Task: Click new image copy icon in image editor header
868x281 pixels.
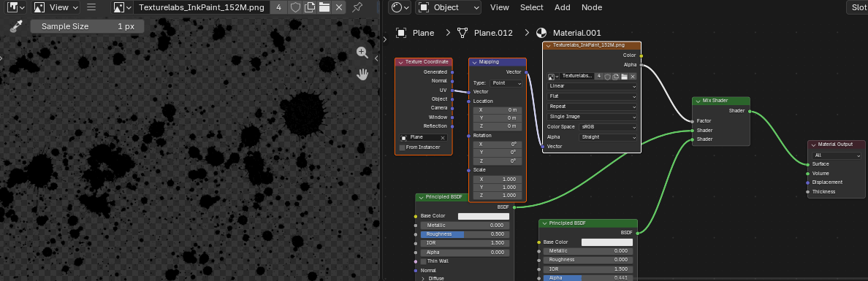Action: [310, 7]
